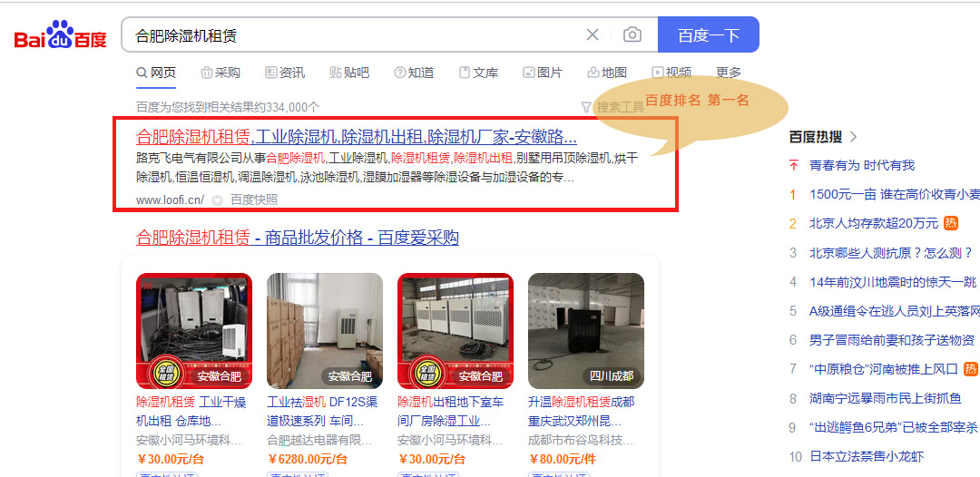Click the 百度一下 search button
Viewport: 980px width, 477px height.
coord(708,35)
